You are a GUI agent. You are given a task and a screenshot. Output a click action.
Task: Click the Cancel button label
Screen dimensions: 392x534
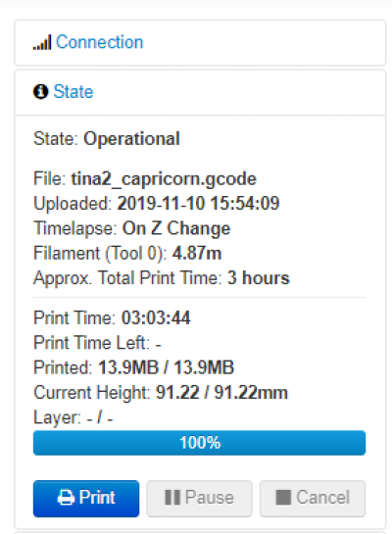(322, 498)
